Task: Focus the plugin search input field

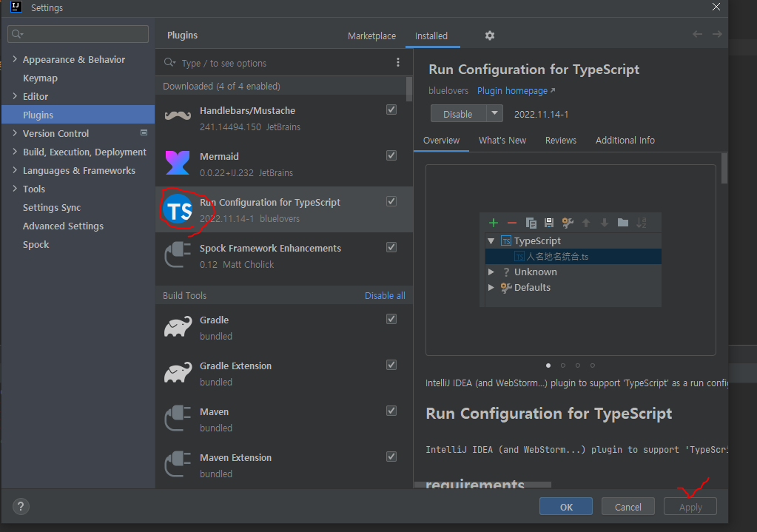Action: [285, 63]
